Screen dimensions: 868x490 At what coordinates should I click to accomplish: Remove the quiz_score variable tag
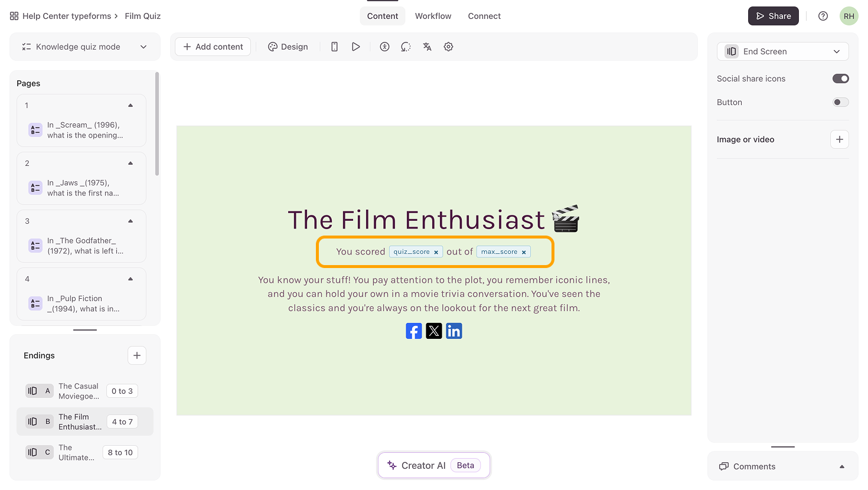[x=436, y=252]
